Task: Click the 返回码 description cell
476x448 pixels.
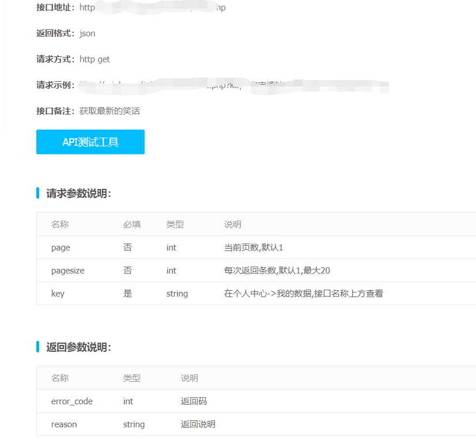Action: click(x=194, y=401)
